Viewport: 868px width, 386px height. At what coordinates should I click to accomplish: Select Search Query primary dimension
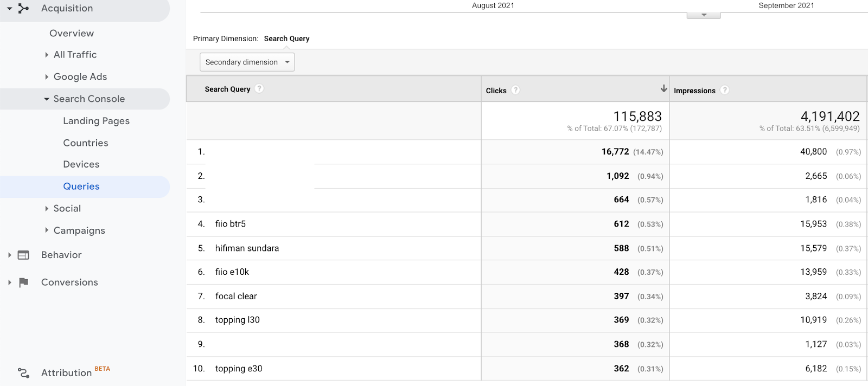286,38
